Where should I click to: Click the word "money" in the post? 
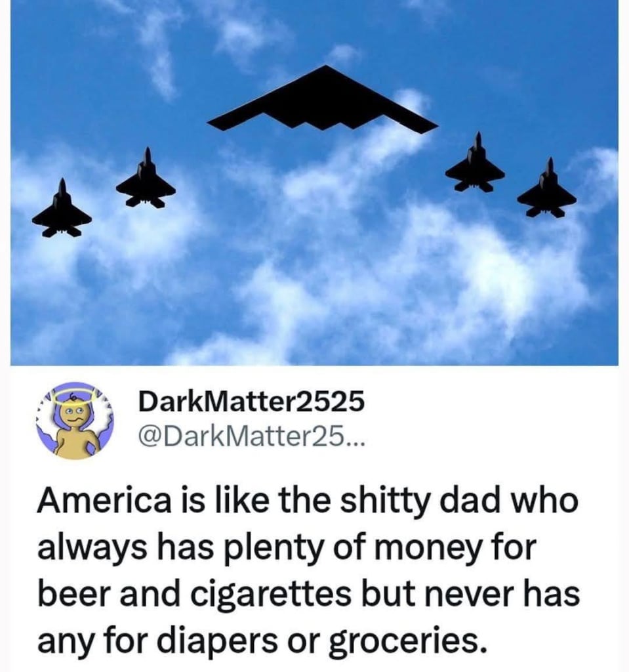point(434,550)
